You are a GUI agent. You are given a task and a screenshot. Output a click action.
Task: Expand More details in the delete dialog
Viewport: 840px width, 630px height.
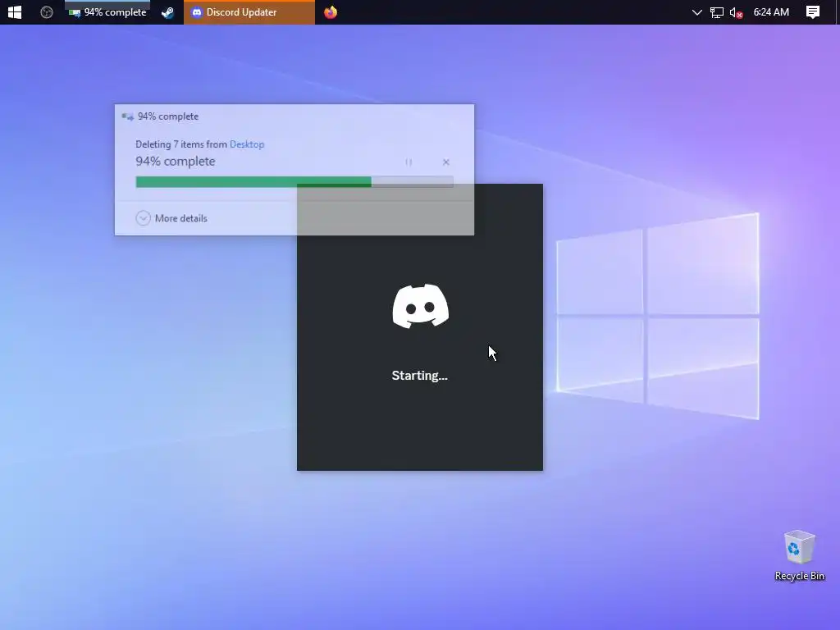tap(171, 218)
